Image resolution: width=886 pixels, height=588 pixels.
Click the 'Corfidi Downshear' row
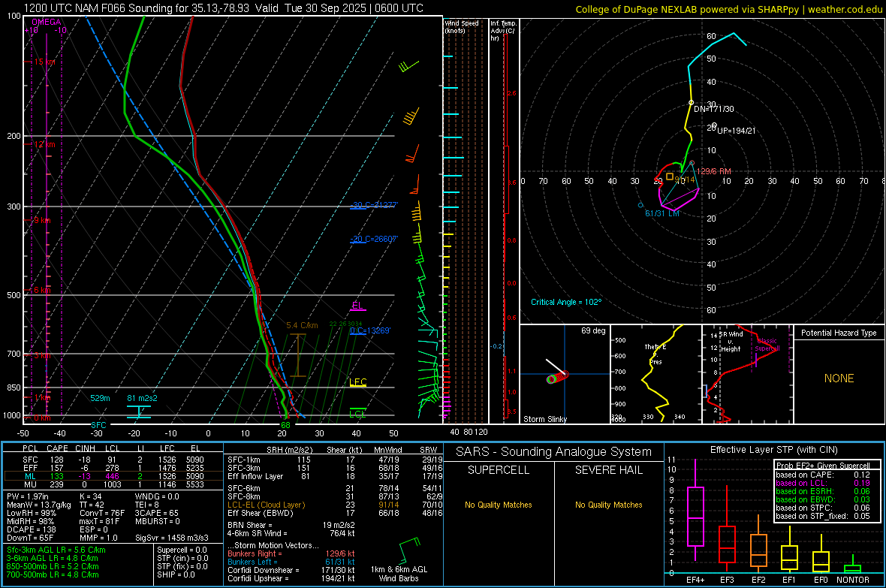coord(291,570)
